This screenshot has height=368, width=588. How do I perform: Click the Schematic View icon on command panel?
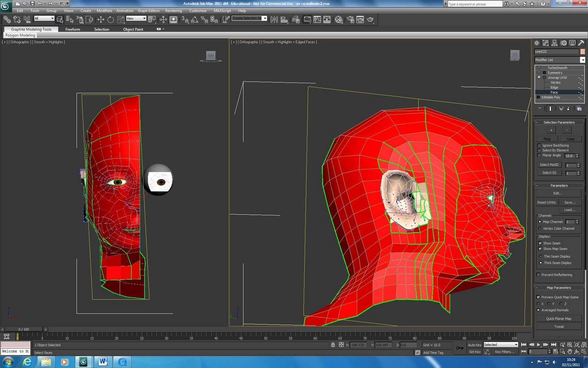tap(555, 43)
